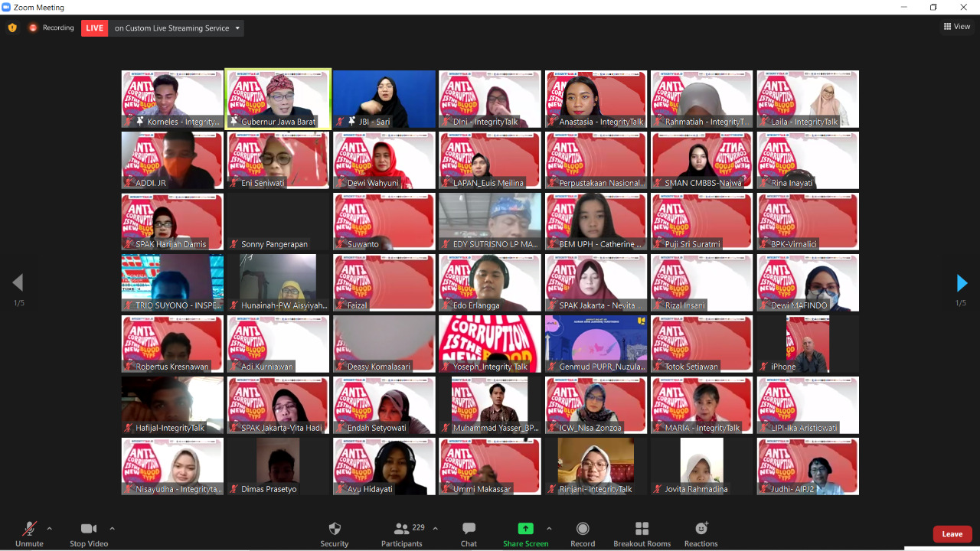The width and height of the screenshot is (980, 551).
Task: Click the red Leave button
Action: coord(952,534)
